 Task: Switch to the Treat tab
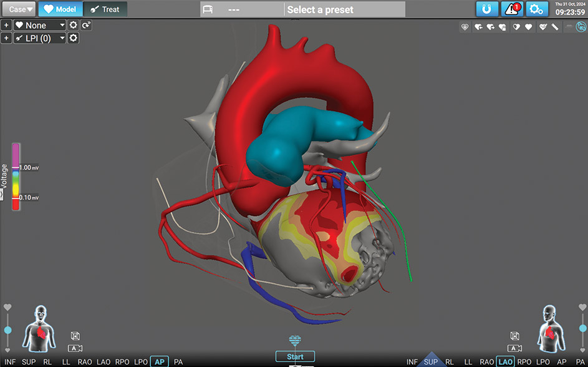105,9
